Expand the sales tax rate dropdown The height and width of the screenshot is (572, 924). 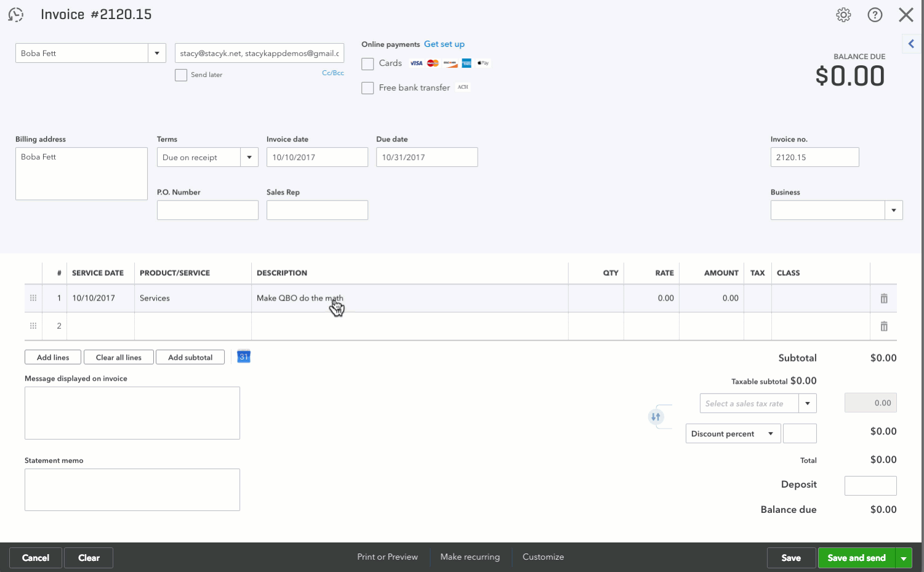click(807, 403)
